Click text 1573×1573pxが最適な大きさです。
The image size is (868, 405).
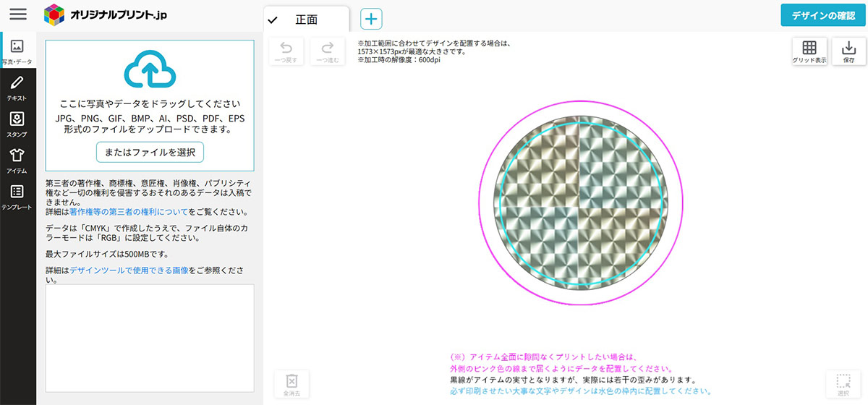(412, 51)
